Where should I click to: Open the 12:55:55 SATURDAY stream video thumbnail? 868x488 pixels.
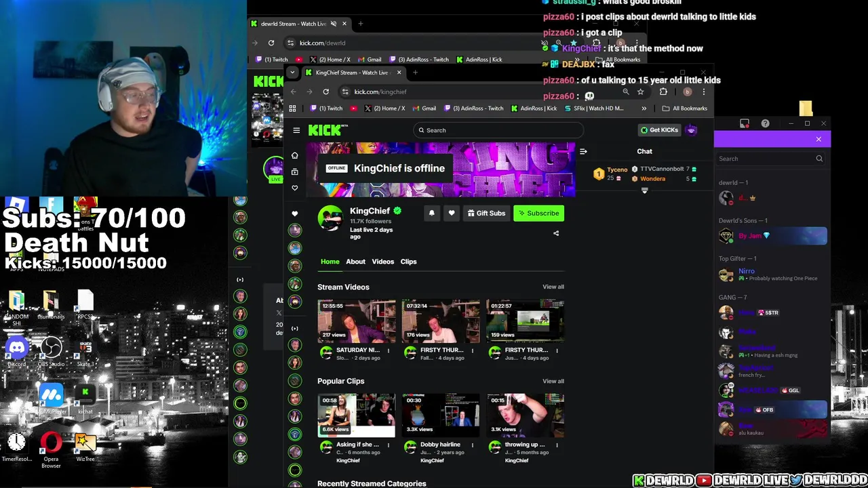(356, 321)
